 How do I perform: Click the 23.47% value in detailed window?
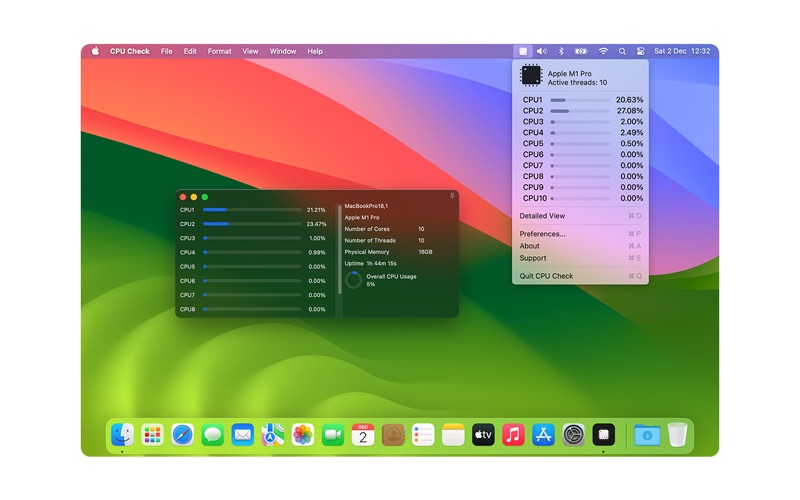(316, 224)
